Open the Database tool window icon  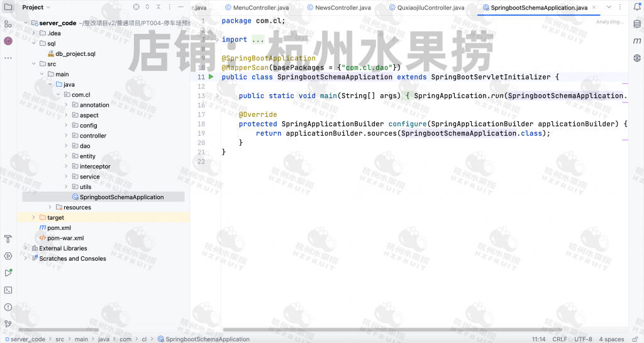pos(636,24)
